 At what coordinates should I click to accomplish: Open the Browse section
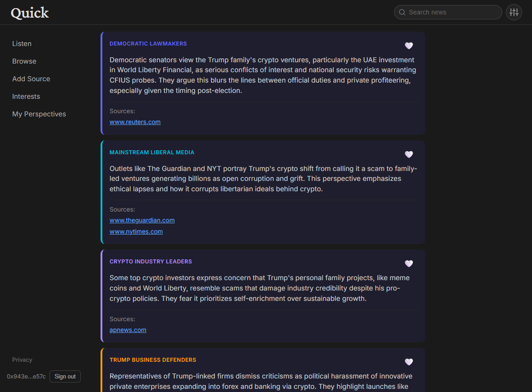pos(24,61)
